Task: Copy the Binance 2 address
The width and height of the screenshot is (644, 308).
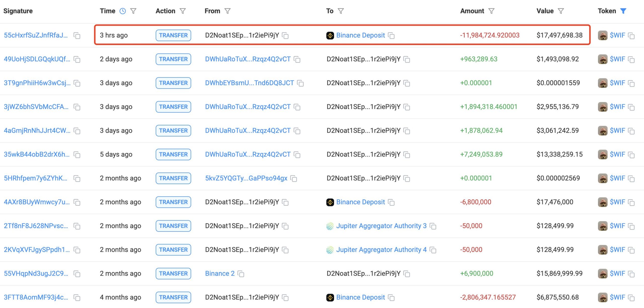Action: 241,274
